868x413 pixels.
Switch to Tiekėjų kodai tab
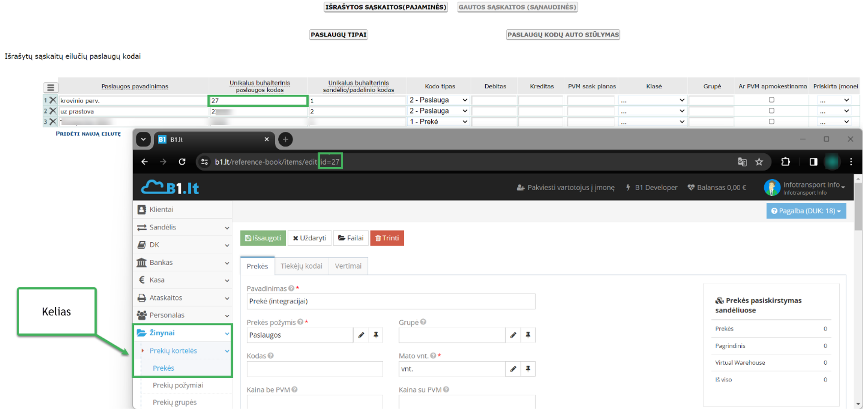point(302,267)
